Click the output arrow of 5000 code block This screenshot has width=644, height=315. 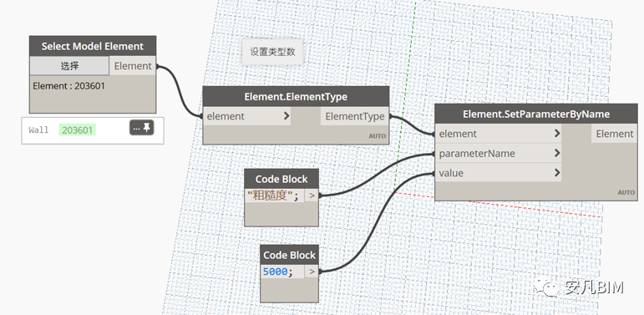312,272
